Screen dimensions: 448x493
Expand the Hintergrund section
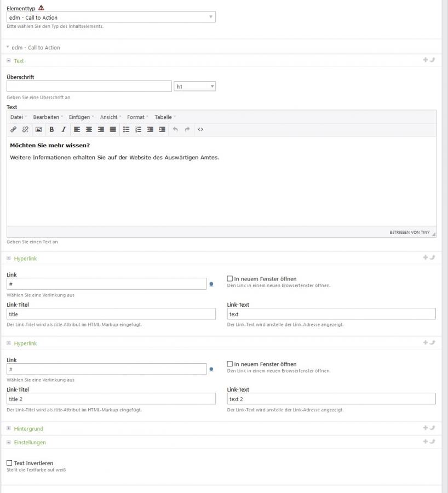(28, 428)
